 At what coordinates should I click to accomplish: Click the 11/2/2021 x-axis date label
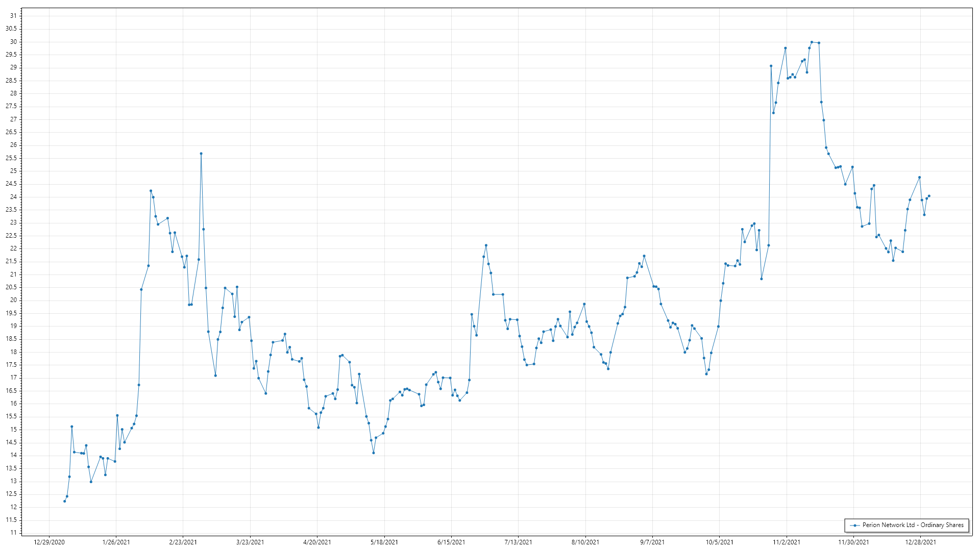(x=787, y=542)
